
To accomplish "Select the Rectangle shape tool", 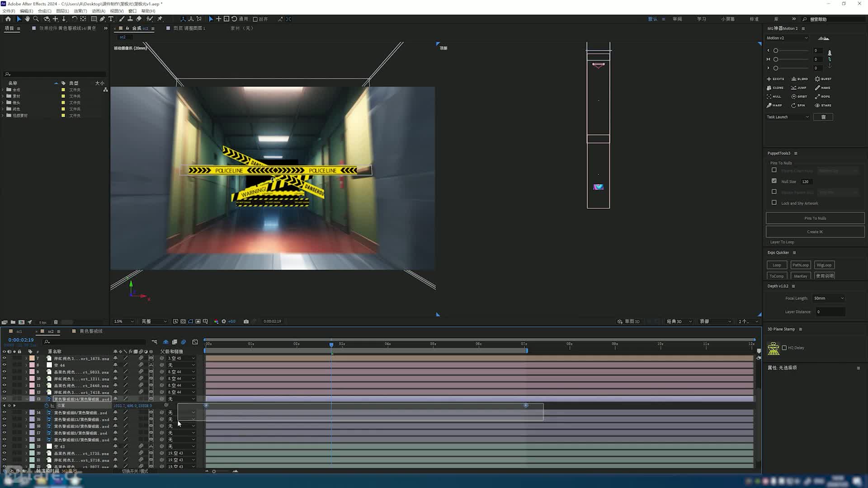I will [x=94, y=19].
